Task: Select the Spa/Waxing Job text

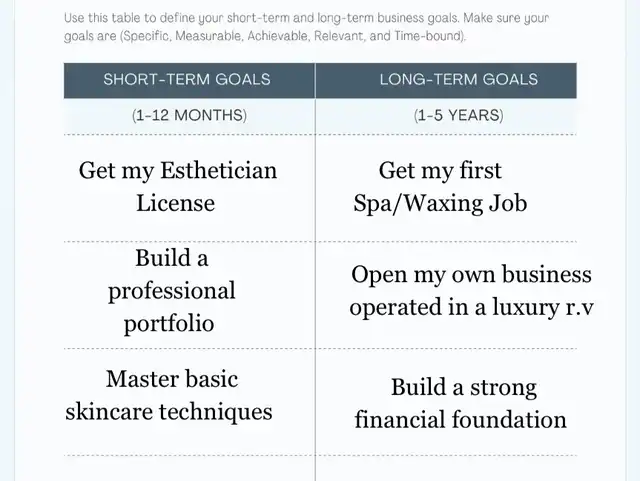Action: [x=440, y=203]
